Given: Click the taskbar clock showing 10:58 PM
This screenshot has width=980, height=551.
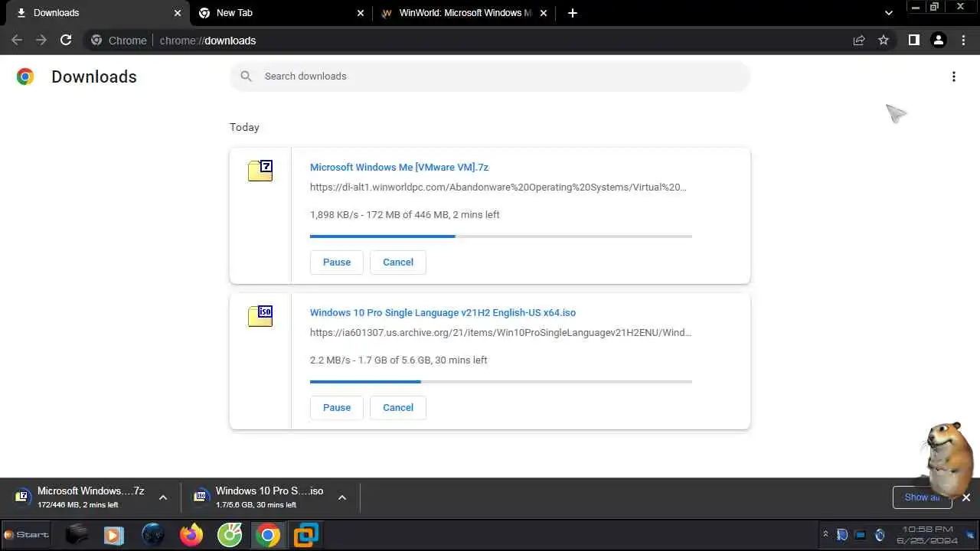Looking at the screenshot, I should [x=928, y=534].
